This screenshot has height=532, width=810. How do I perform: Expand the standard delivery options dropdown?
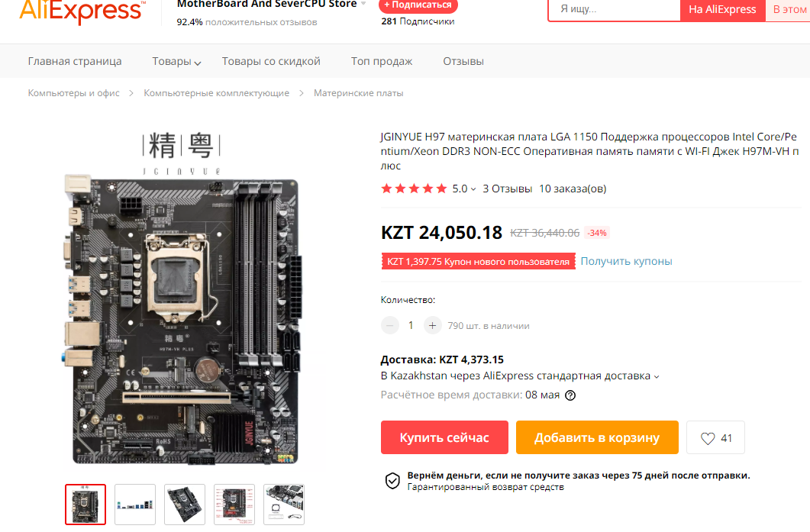657,377
